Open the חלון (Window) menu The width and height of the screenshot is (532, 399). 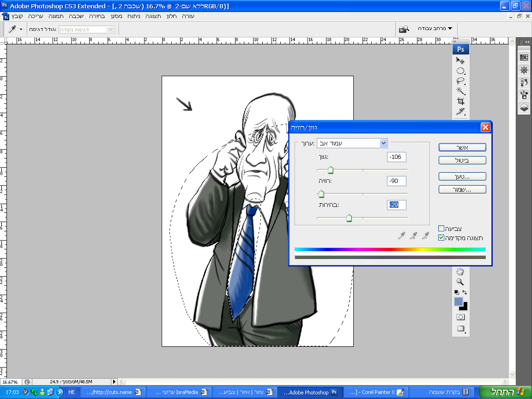click(x=172, y=16)
